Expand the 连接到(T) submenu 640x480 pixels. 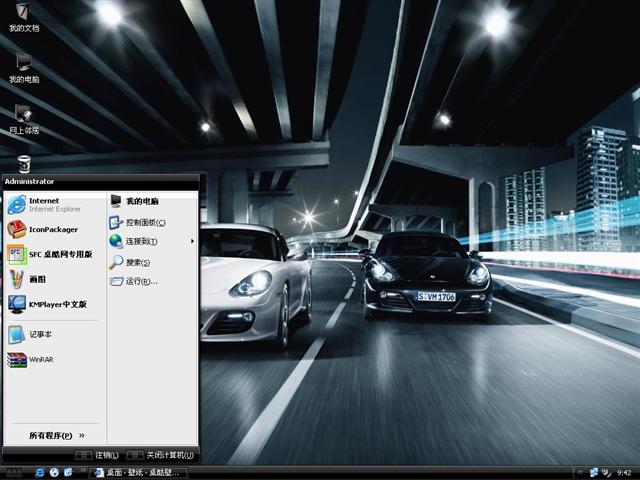point(140,241)
